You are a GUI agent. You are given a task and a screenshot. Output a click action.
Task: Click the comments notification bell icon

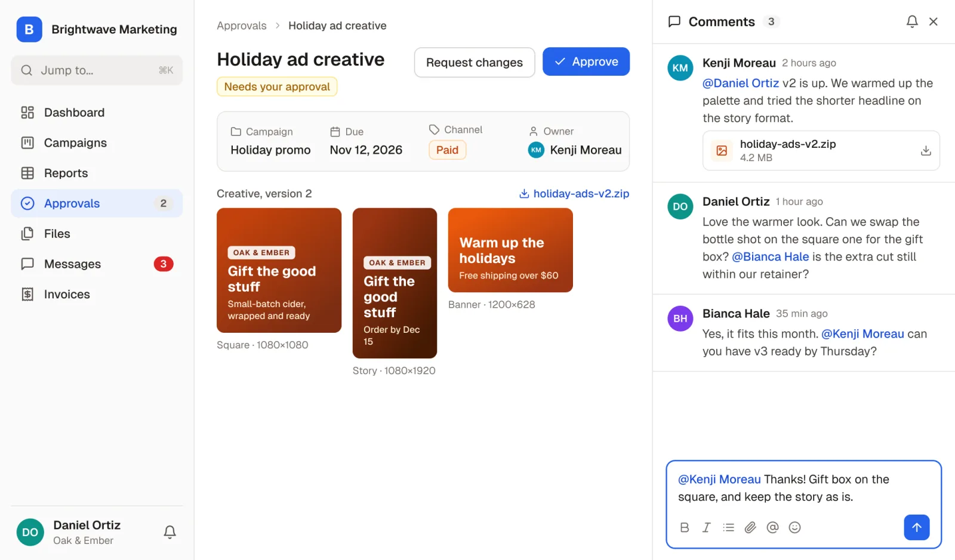pos(912,21)
